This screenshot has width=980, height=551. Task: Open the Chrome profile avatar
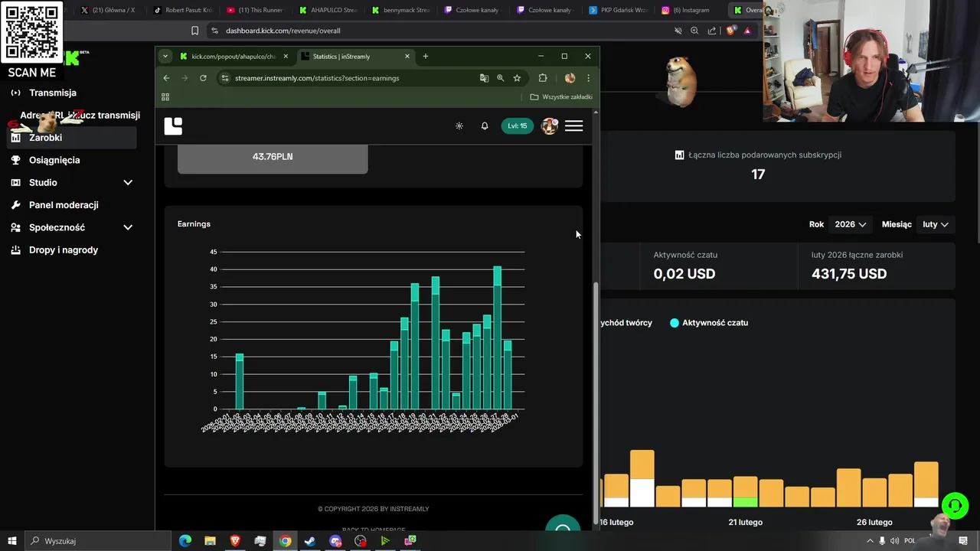tap(570, 78)
